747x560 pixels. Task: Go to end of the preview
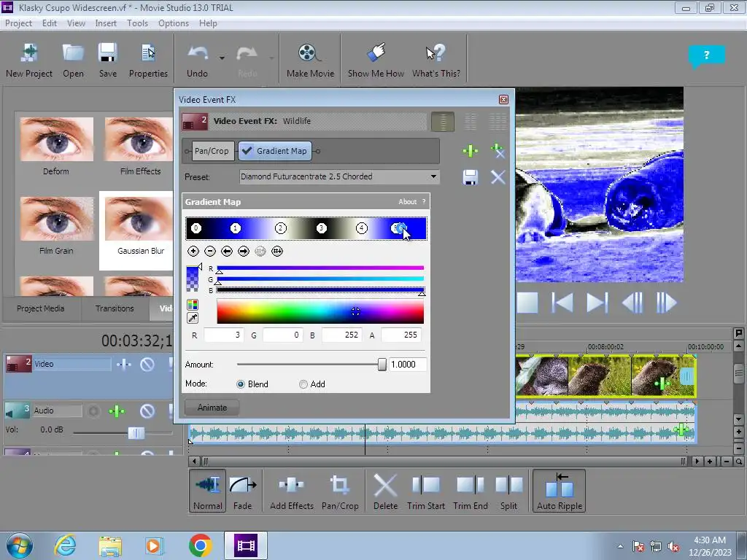point(597,303)
